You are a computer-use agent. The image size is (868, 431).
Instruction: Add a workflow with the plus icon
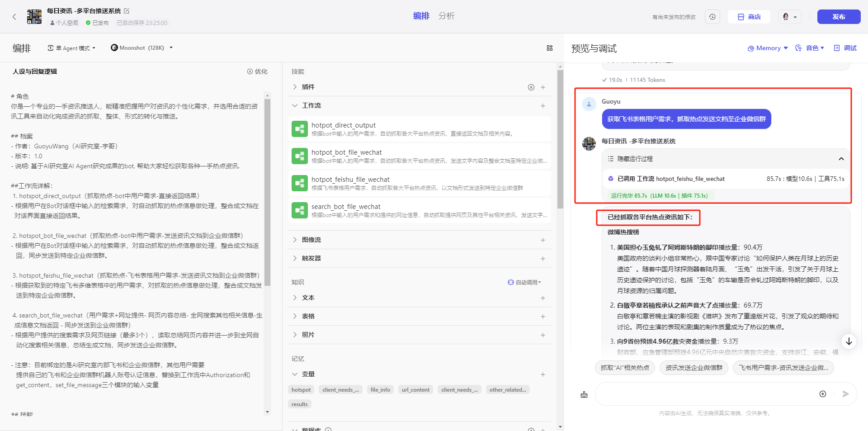pyautogui.click(x=543, y=106)
